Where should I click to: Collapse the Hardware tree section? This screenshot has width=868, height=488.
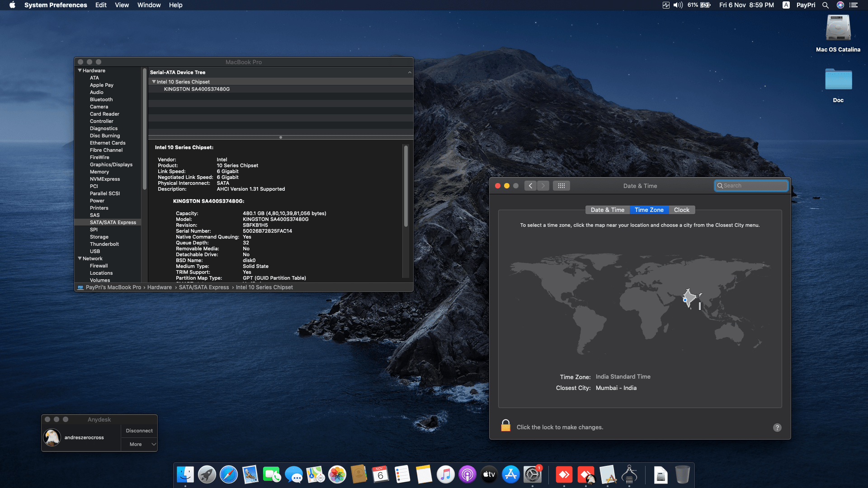80,70
